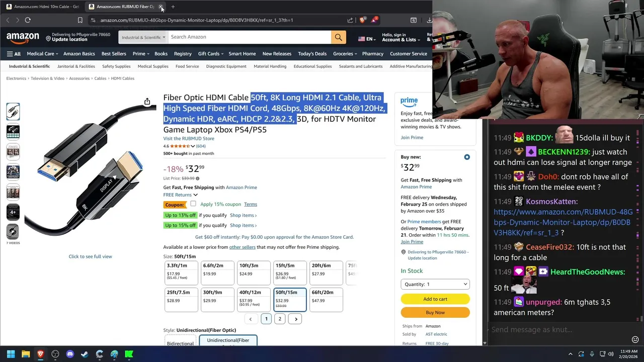This screenshot has width=644, height=362.
Task: Open the Industrial & Scientific search category dropdown
Action: tap(143, 37)
